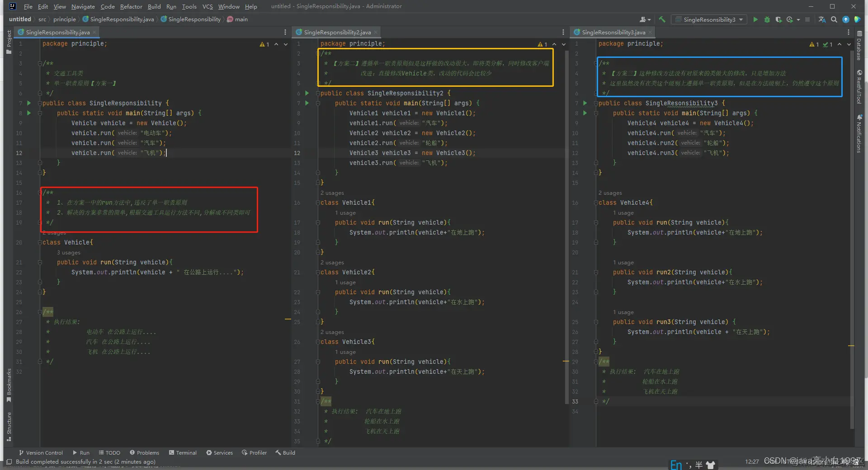Open Search Everywhere magnifier icon
The height and width of the screenshot is (470, 868).
pos(834,19)
